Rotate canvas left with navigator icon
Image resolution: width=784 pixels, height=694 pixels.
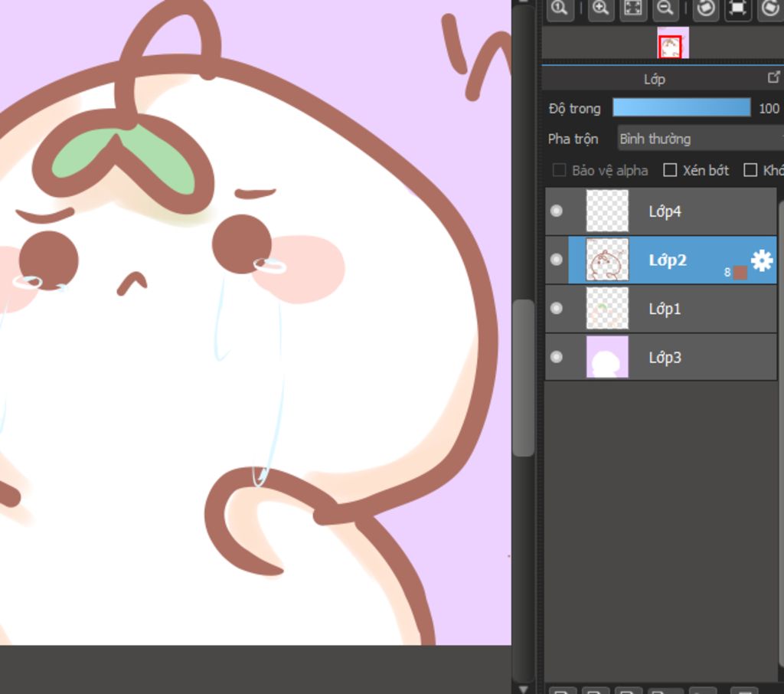(705, 8)
